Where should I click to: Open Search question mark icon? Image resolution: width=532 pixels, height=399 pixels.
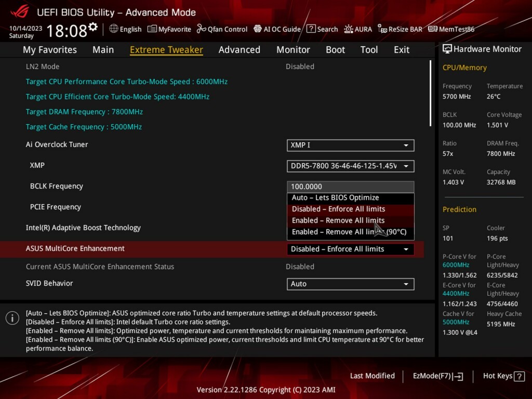311,29
